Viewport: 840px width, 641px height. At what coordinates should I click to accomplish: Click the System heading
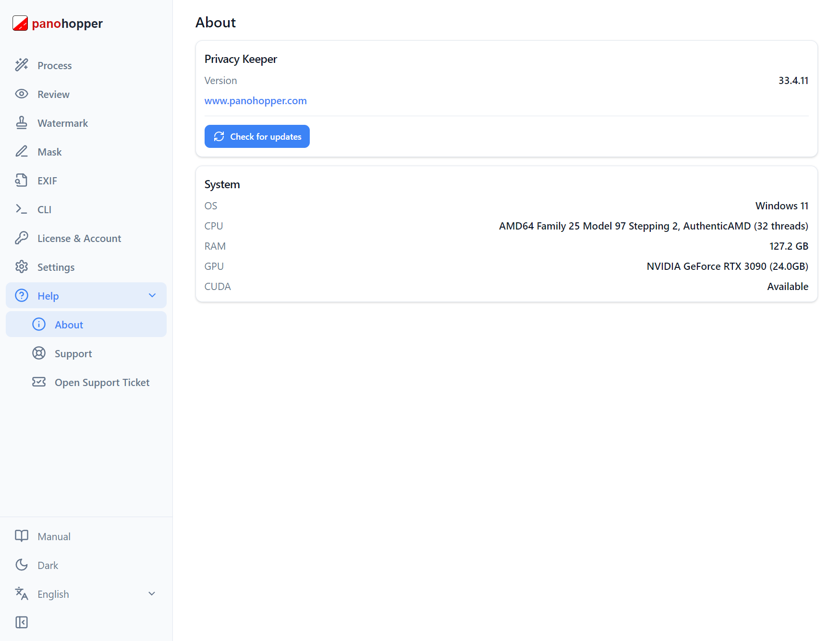pyautogui.click(x=222, y=184)
